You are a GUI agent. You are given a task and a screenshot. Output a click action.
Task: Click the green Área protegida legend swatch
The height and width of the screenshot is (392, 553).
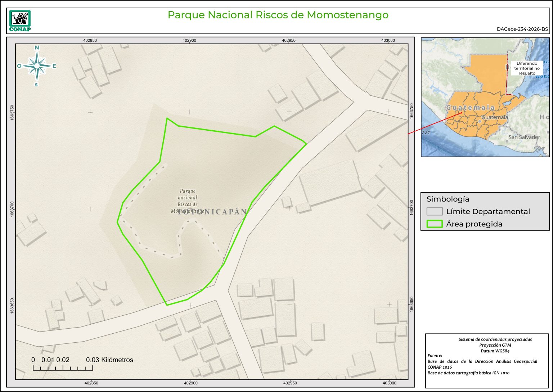point(434,224)
